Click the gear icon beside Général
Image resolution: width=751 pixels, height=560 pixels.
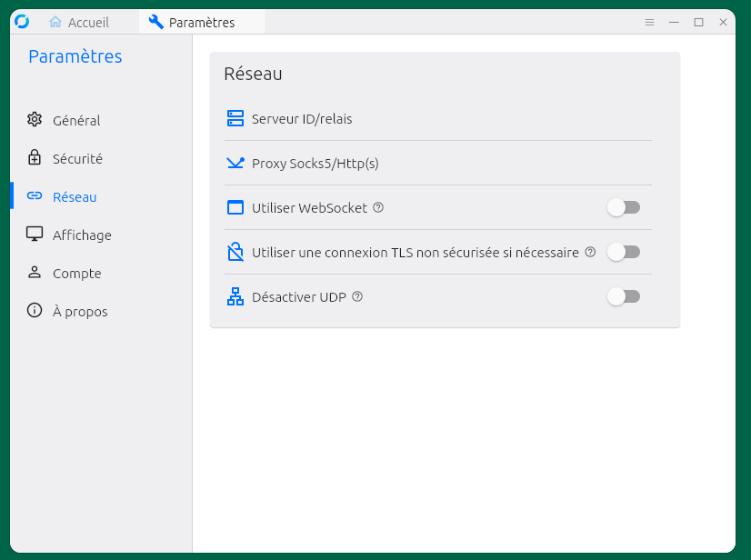35,119
